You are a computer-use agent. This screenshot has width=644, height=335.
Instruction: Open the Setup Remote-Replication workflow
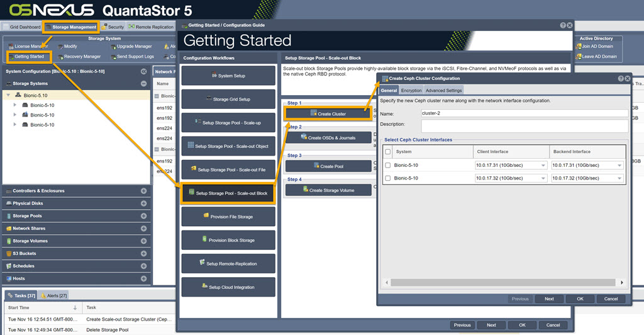pos(228,263)
